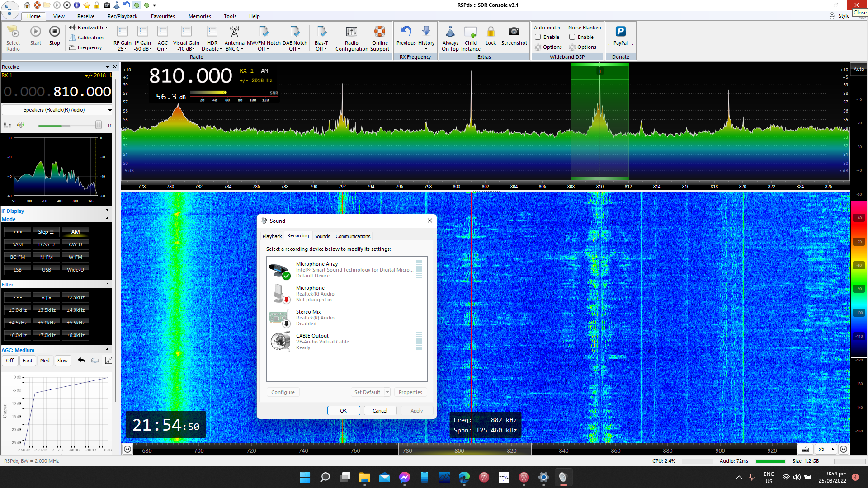
Task: Toggle the Lock padlock icon
Action: (x=491, y=32)
